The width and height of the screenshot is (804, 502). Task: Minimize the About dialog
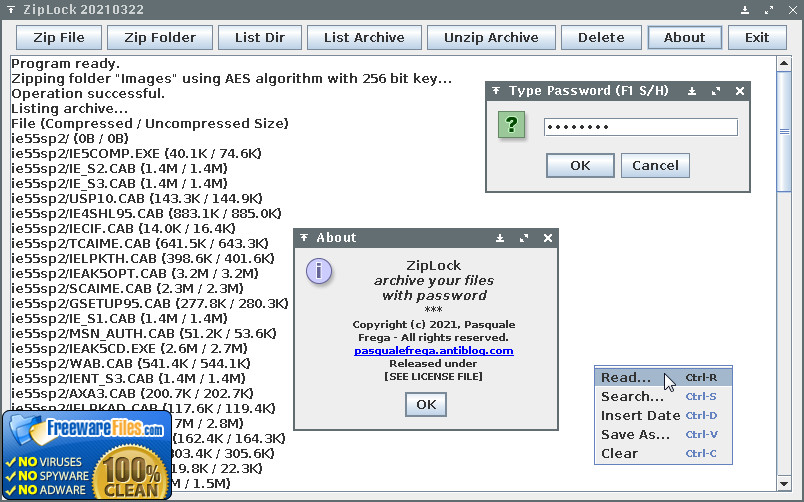point(500,238)
